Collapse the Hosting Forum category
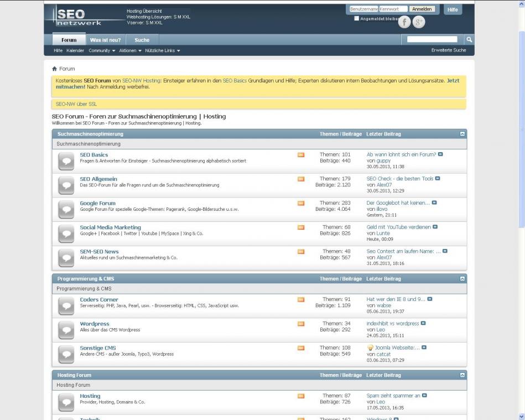Viewport: 525px width, 420px height. click(x=462, y=375)
